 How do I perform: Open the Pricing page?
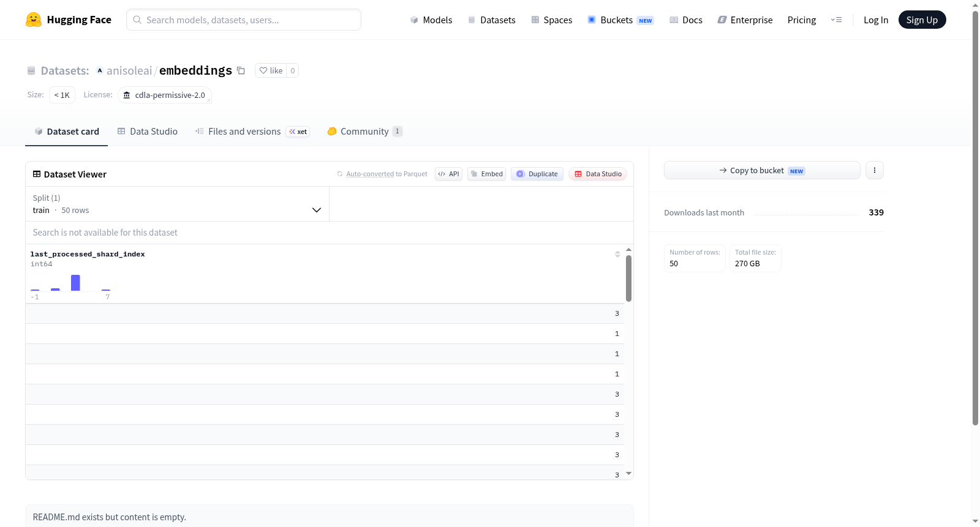[802, 20]
